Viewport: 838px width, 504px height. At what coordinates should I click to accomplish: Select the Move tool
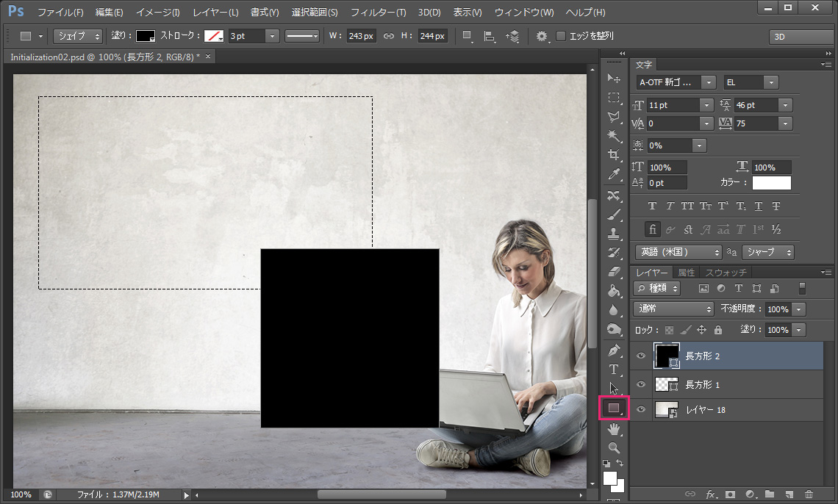[615, 77]
